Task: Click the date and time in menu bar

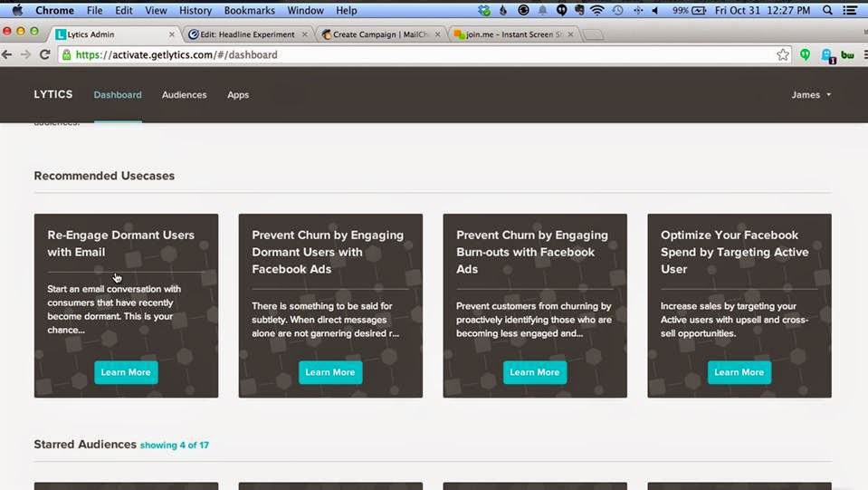Action: coord(762,10)
